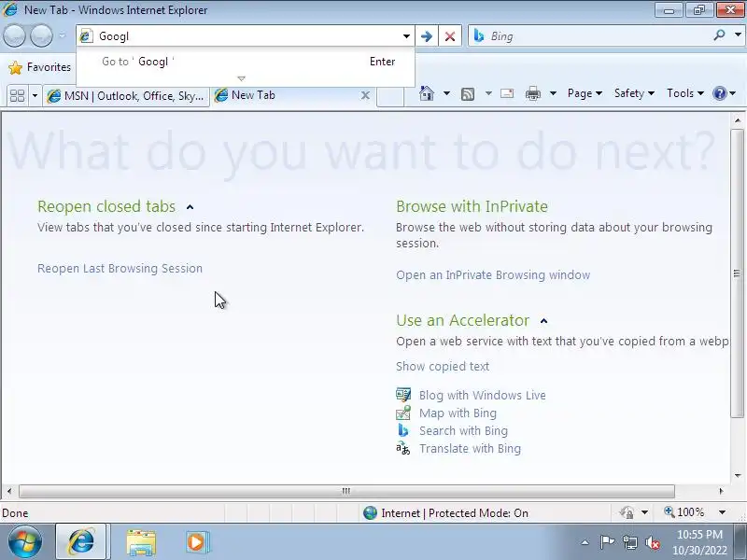Open the Help dropdown arrow

pos(733,93)
